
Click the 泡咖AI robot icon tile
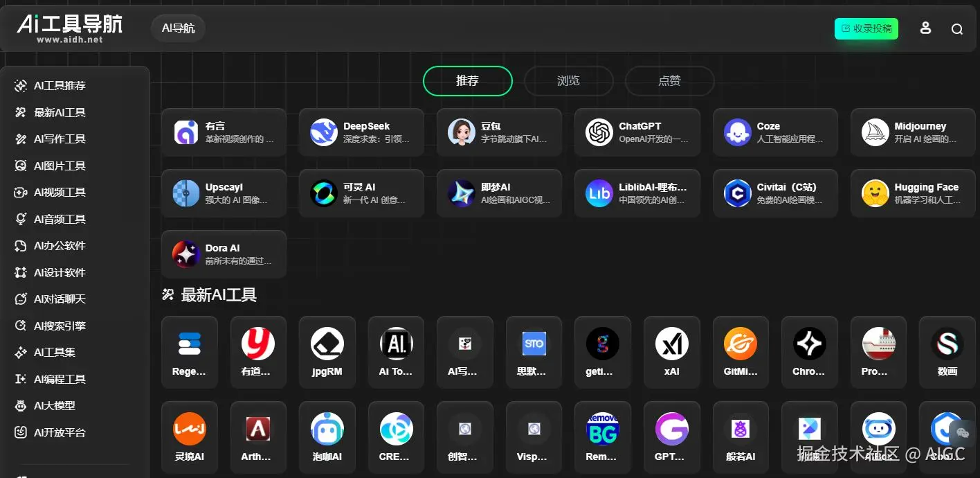(x=327, y=437)
